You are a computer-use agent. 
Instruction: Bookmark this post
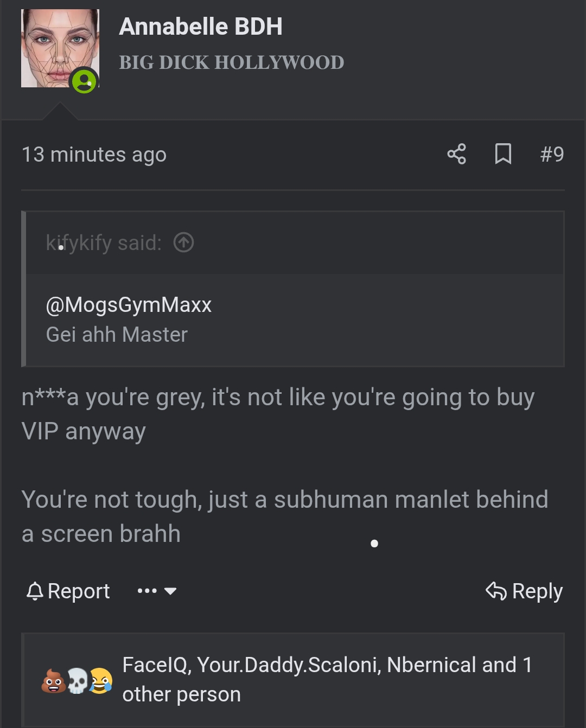[x=503, y=154]
